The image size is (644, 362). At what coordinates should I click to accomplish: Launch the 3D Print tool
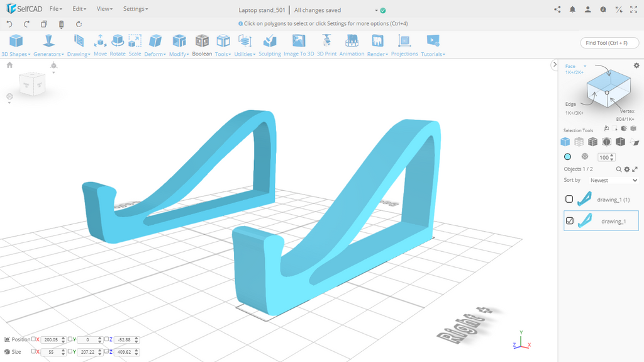(x=326, y=44)
